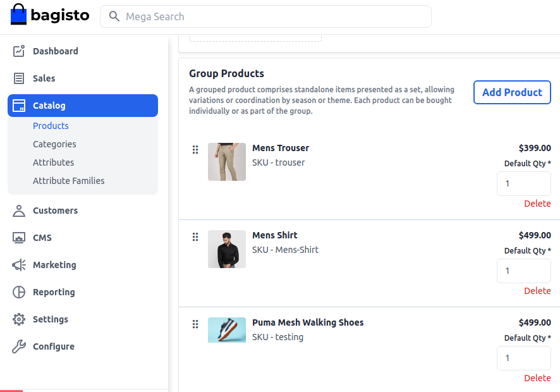Screen dimensions: 560x392
Task: Click the Catalog icon in the sidebar
Action: (x=19, y=106)
